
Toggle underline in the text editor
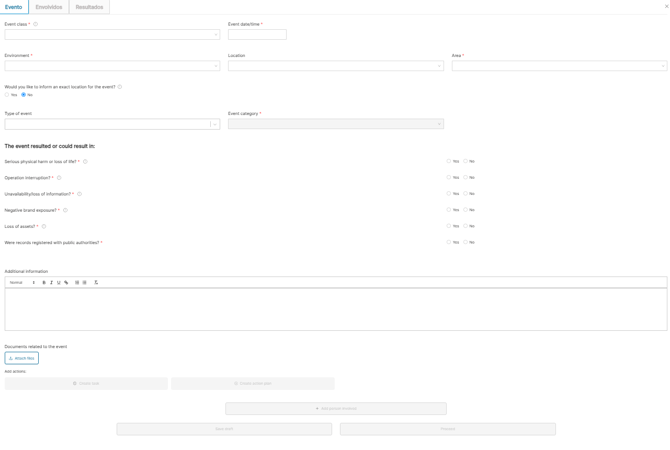point(59,283)
